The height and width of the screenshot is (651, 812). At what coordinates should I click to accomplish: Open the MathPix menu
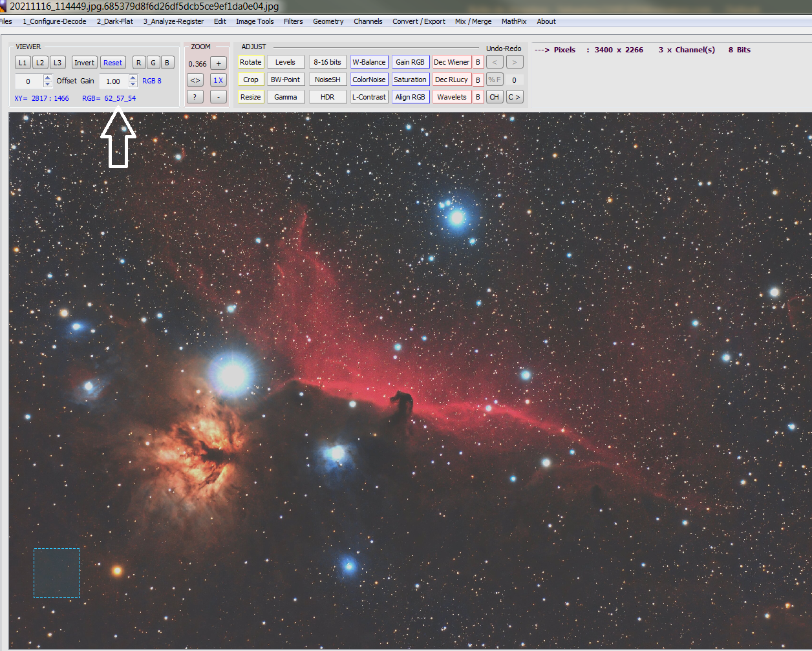pos(515,21)
